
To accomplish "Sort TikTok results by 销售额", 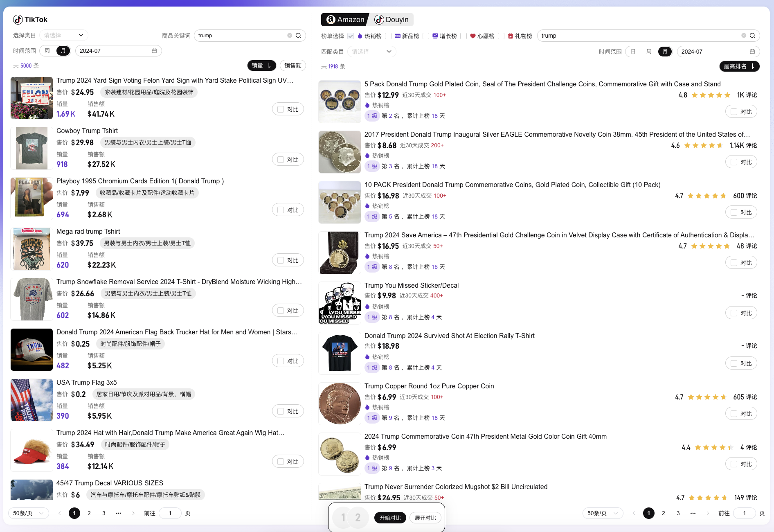I will pyautogui.click(x=293, y=65).
